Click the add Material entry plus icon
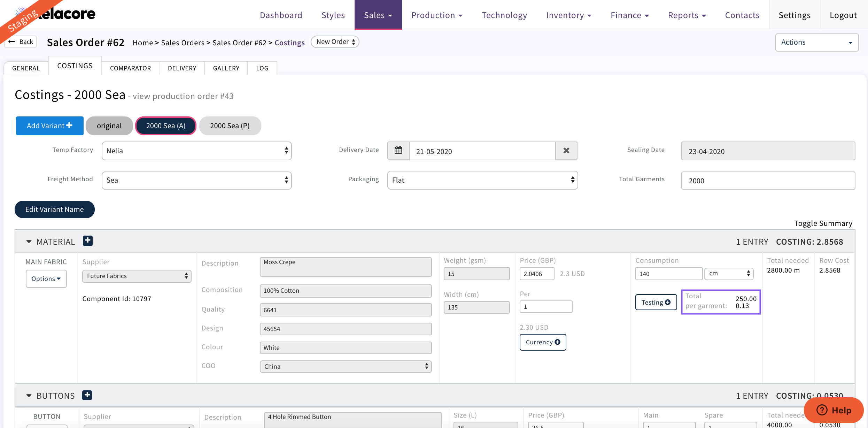The height and width of the screenshot is (428, 868). [88, 241]
